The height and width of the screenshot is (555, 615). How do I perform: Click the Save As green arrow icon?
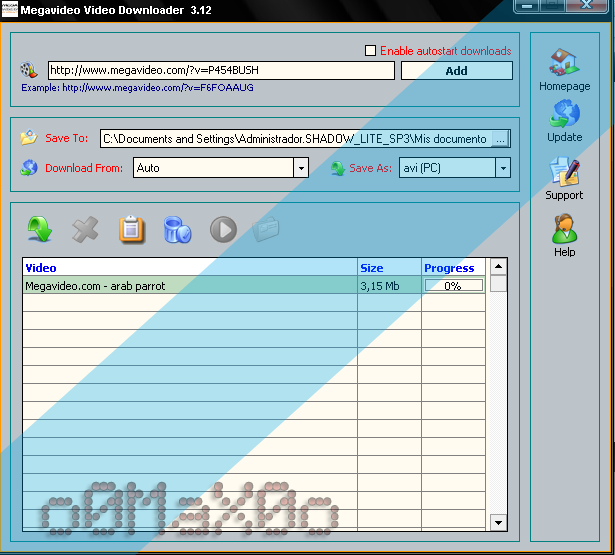(338, 168)
